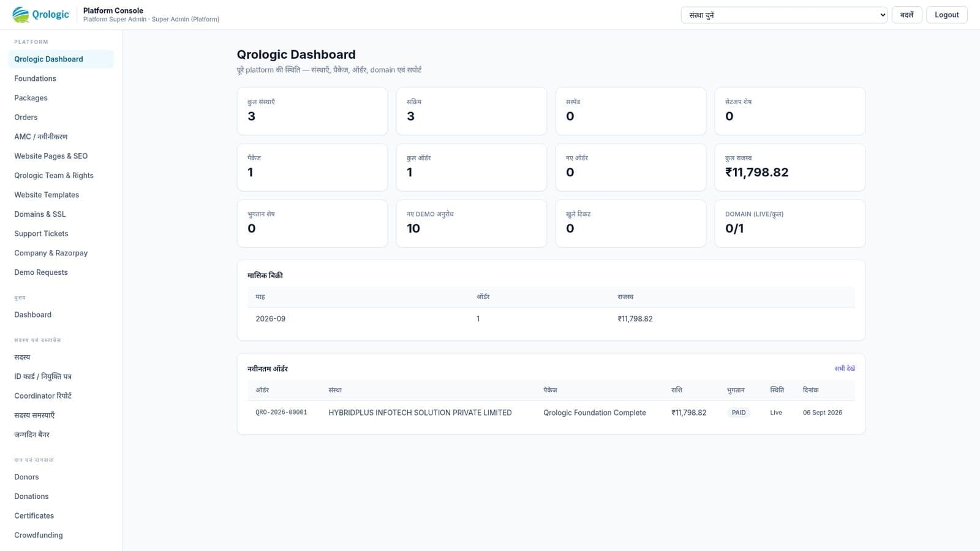Click the सक्रिय stat card
980x551 pixels.
coord(472,111)
